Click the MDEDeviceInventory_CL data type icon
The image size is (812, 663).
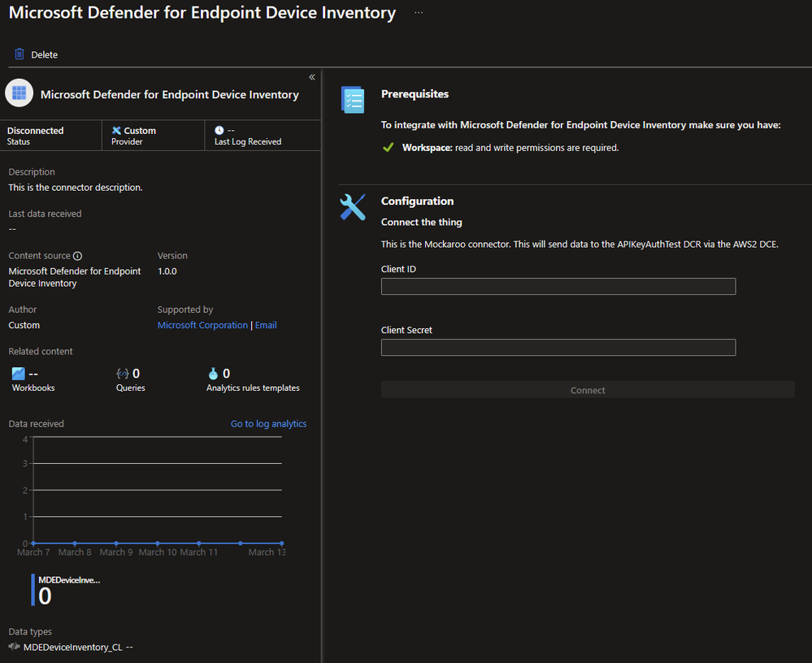(x=15, y=647)
